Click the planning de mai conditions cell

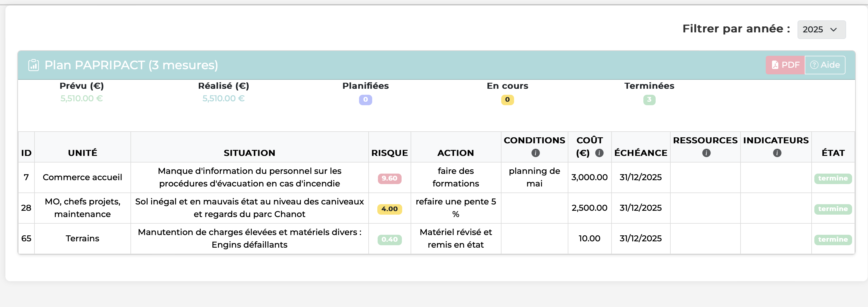click(534, 177)
